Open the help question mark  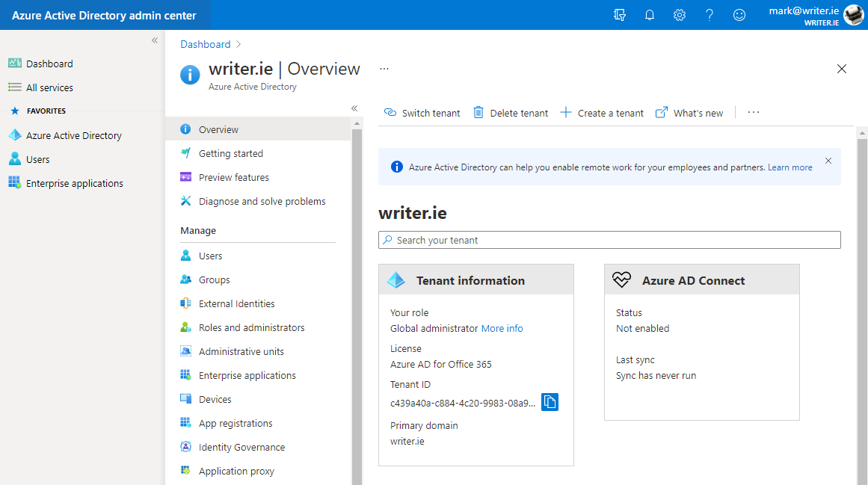(709, 15)
